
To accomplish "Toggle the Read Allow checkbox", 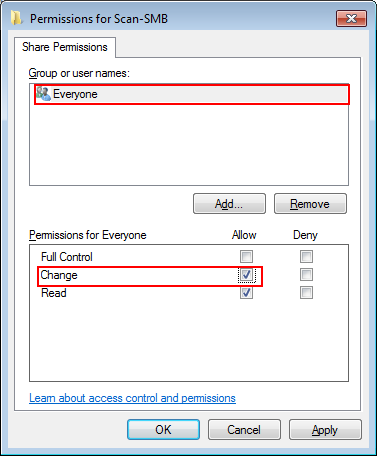I will (246, 293).
